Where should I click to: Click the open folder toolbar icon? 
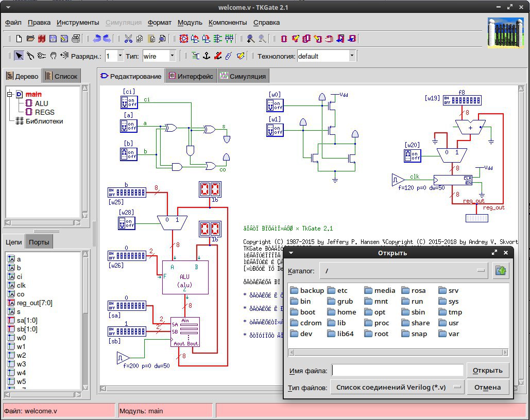(30, 39)
